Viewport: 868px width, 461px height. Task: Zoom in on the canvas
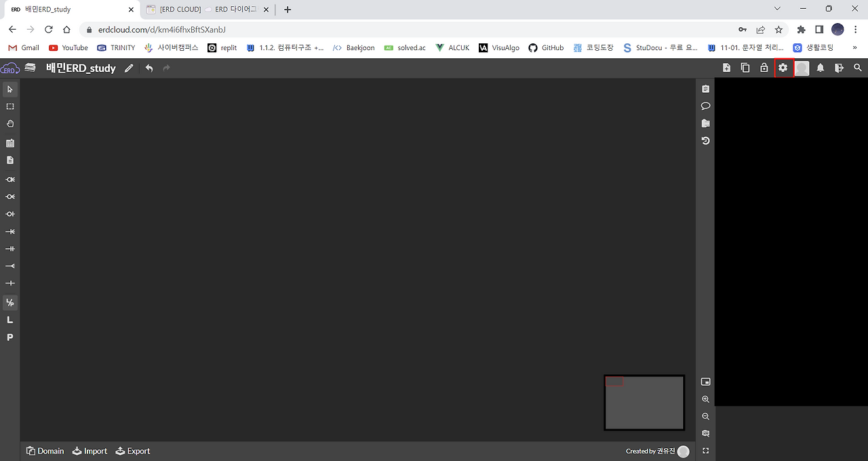pyautogui.click(x=706, y=399)
